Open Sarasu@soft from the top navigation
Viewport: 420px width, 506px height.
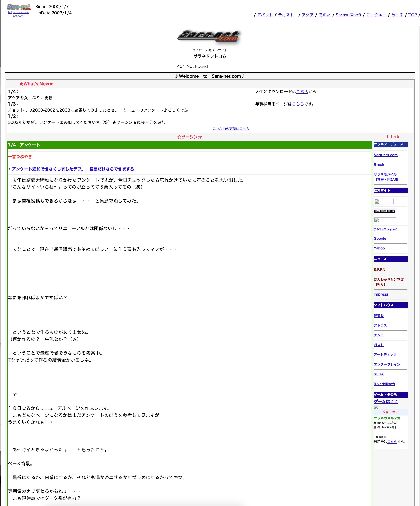coord(348,15)
